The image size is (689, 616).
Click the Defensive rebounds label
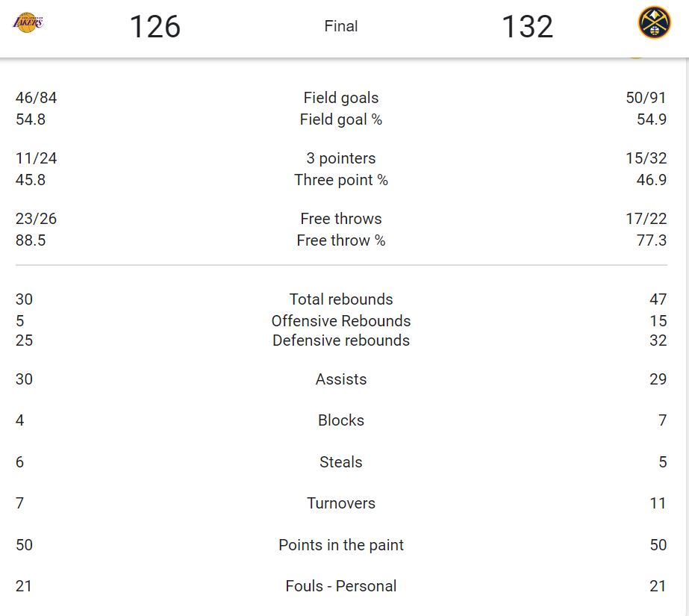[341, 340]
